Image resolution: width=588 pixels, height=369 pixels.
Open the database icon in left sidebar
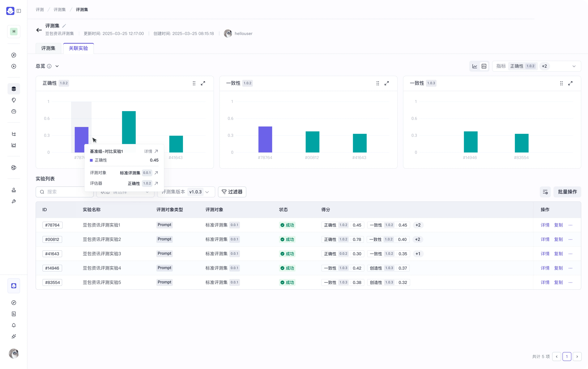pos(14,89)
